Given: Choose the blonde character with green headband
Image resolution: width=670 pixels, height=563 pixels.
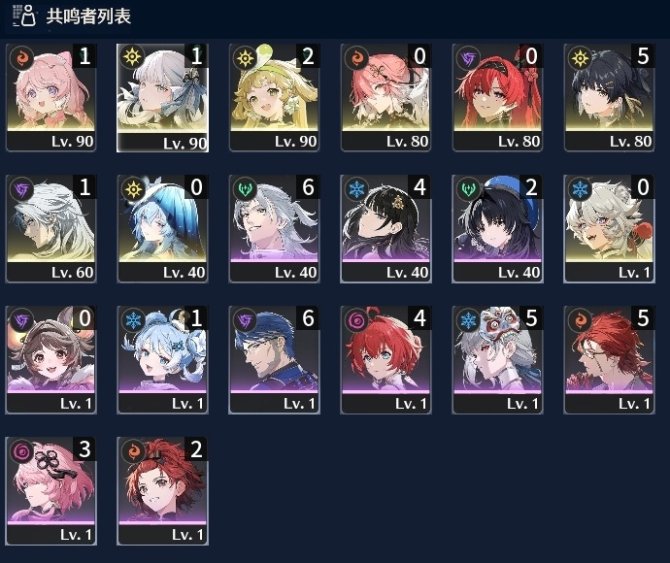Looking at the screenshot, I should point(274,97).
